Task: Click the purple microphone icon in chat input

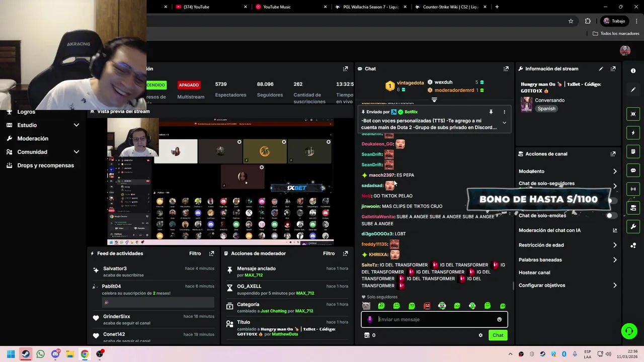Action: tap(370, 319)
